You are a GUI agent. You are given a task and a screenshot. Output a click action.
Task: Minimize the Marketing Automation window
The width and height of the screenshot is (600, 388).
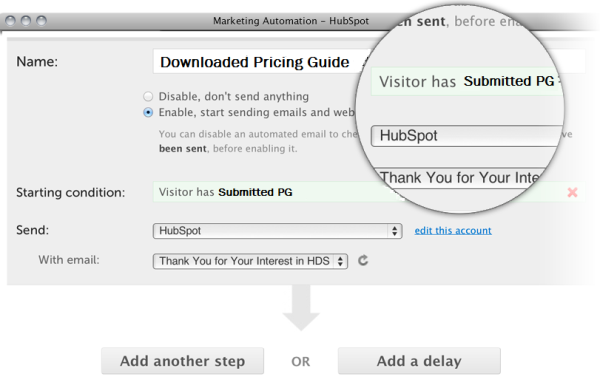pos(26,20)
